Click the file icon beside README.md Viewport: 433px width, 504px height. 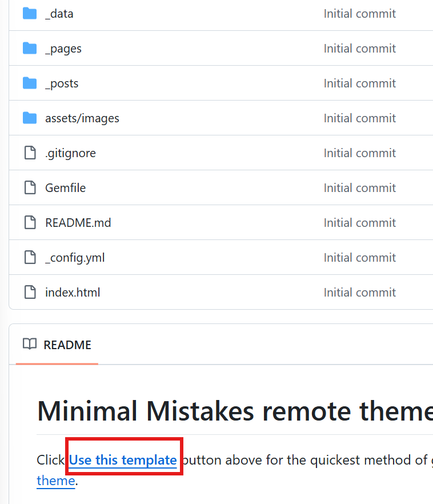pyautogui.click(x=30, y=223)
